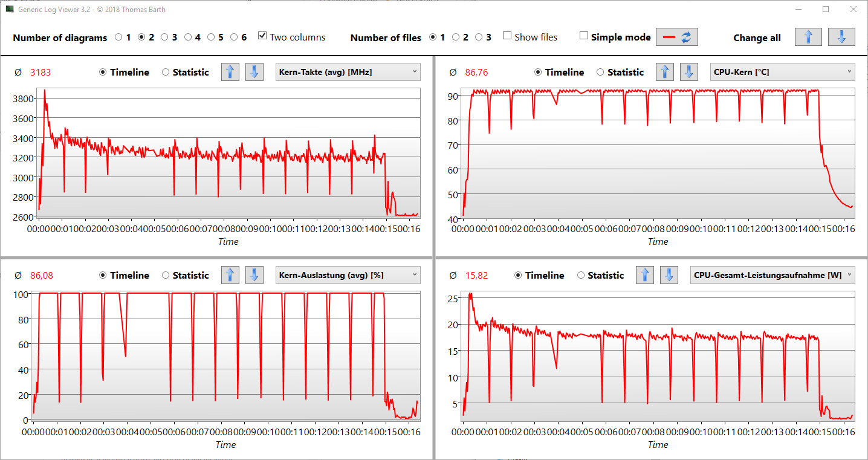868x460 pixels.
Task: Click down arrow beside CPU-Gesamt-Leistungsaufnahme dropdown
Action: pos(669,275)
